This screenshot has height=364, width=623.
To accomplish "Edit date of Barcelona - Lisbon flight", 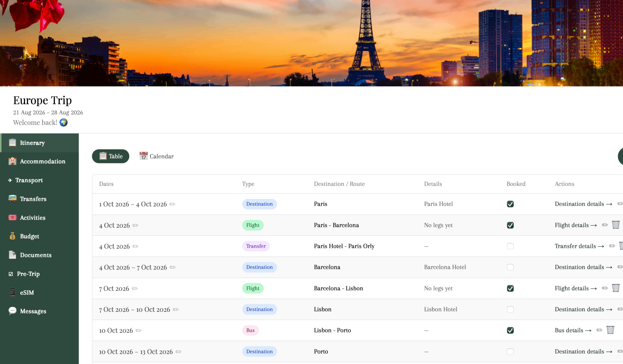I will tap(135, 288).
